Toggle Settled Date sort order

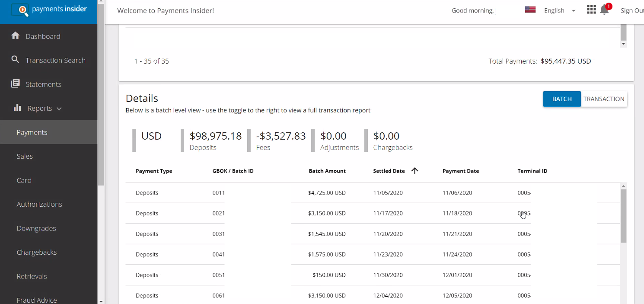414,171
